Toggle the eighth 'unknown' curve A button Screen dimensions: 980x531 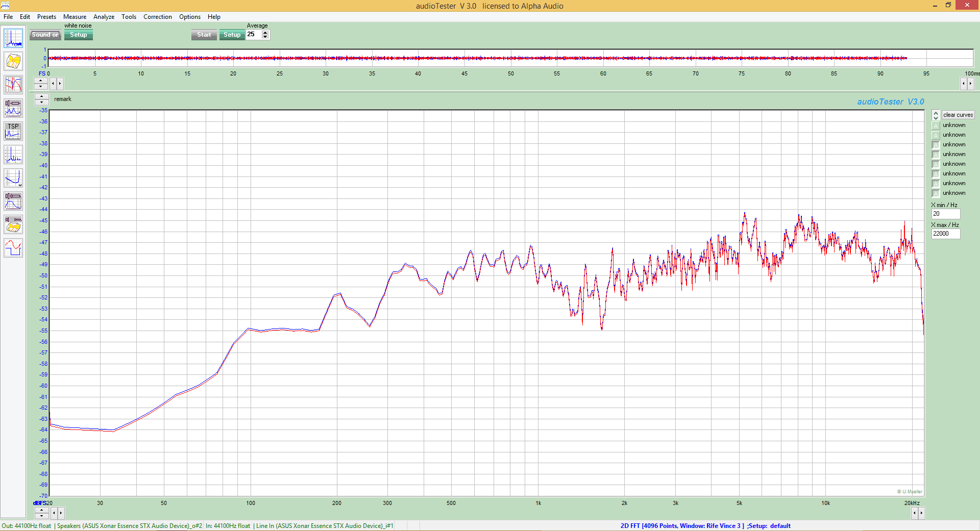click(936, 193)
